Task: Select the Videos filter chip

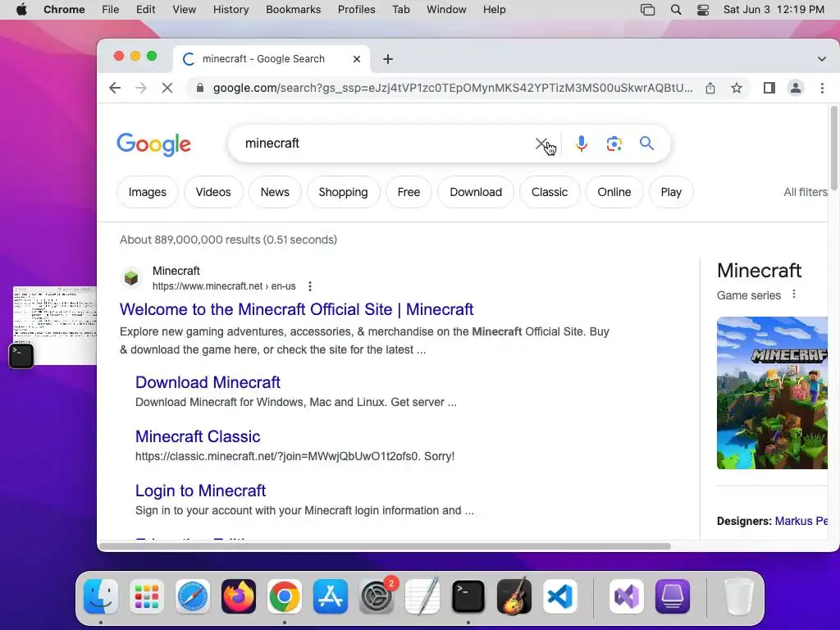Action: click(213, 192)
